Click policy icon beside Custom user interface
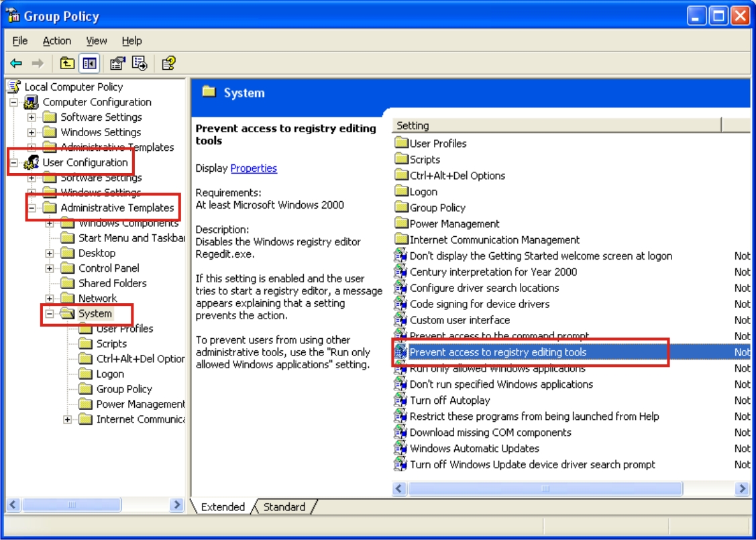Image resolution: width=756 pixels, height=540 pixels. (x=400, y=320)
